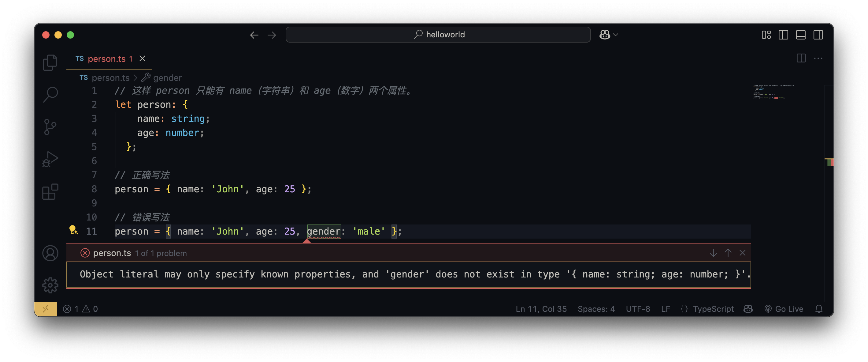Click the Accounts icon in activity bar
The height and width of the screenshot is (362, 868).
click(x=50, y=253)
